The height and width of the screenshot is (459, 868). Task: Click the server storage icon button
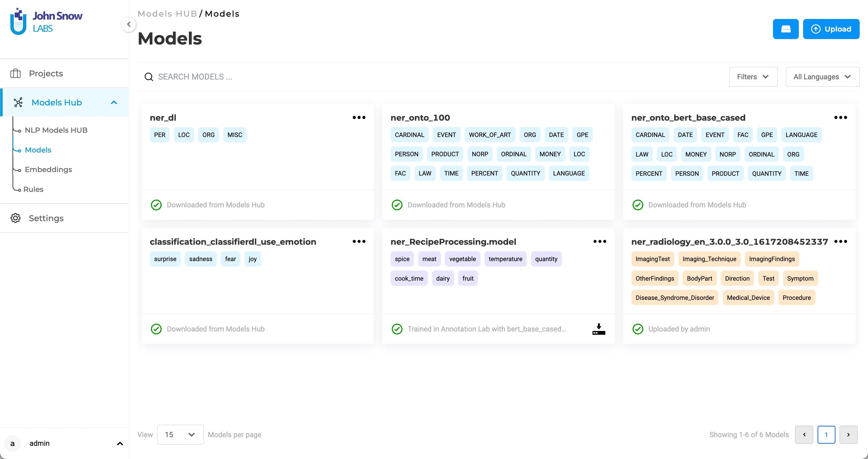coord(785,29)
